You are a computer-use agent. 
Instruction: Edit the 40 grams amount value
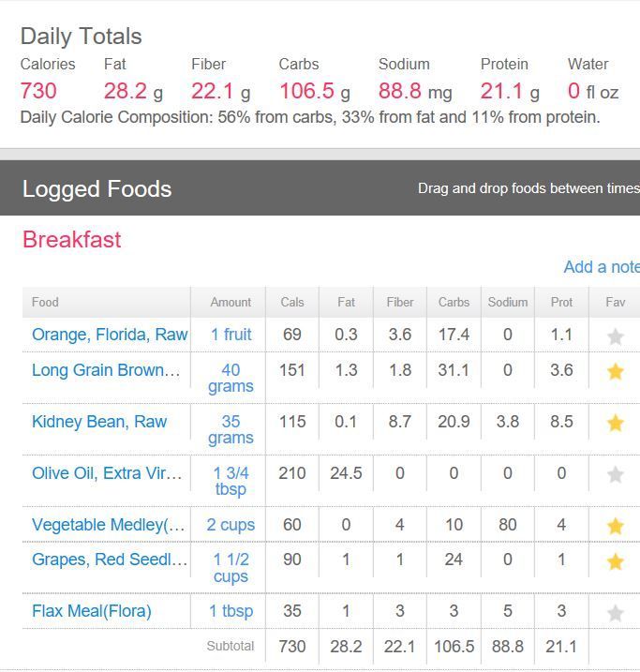coord(231,378)
